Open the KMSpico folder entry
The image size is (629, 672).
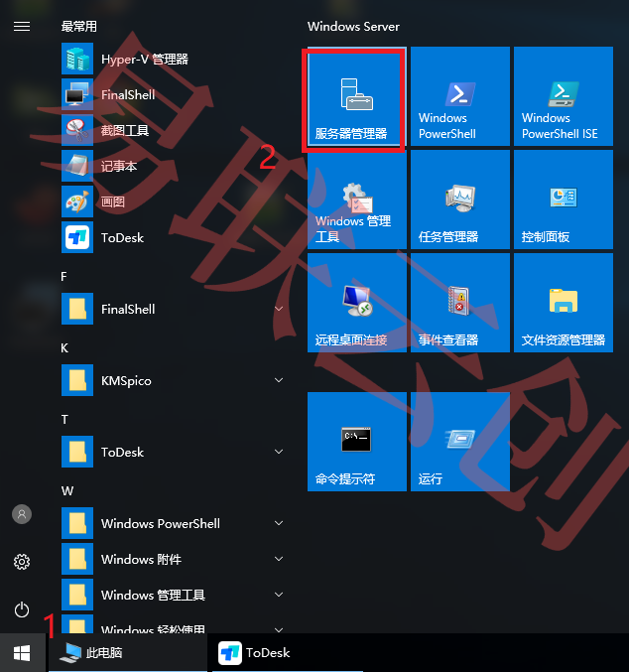point(176,380)
